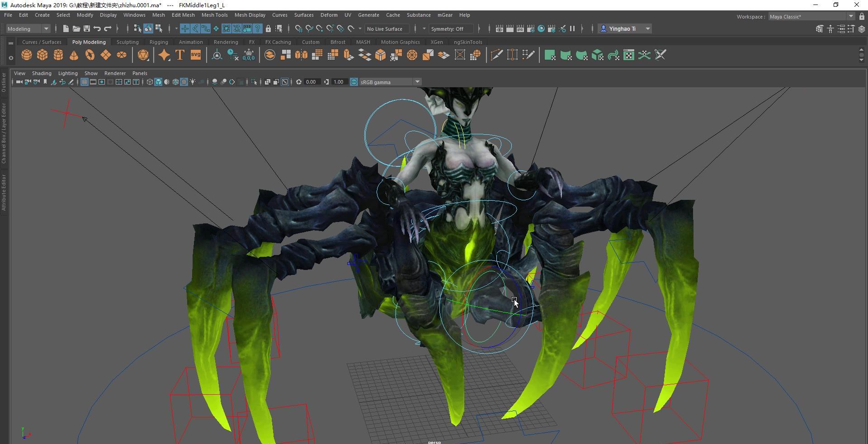This screenshot has width=868, height=444.
Task: Open the viewport Panels menu
Action: pos(140,73)
